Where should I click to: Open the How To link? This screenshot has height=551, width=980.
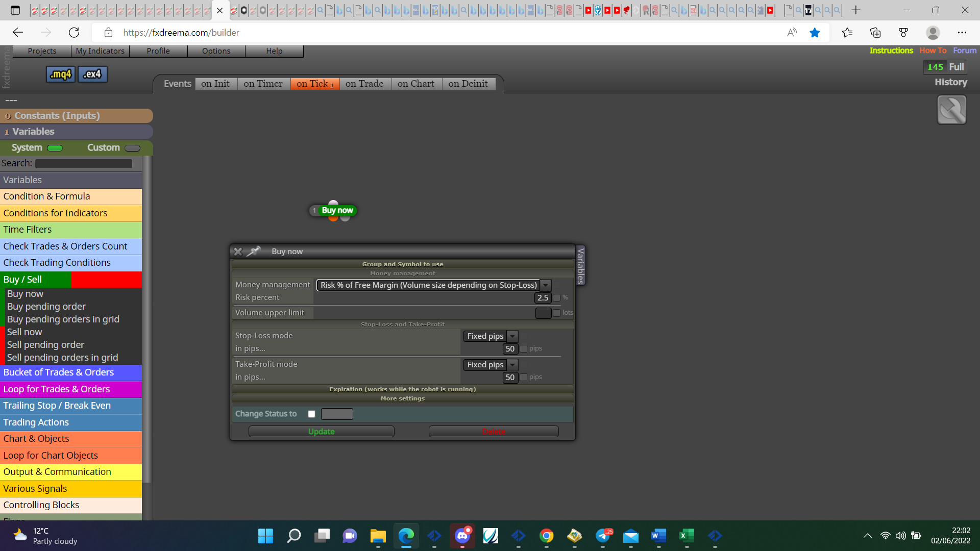(933, 51)
